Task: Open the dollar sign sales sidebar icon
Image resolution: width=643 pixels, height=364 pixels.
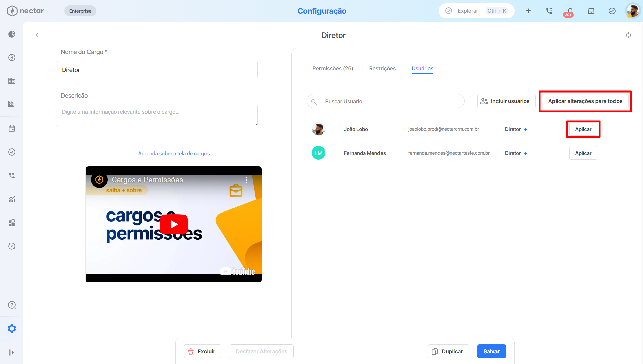Action: (12, 57)
